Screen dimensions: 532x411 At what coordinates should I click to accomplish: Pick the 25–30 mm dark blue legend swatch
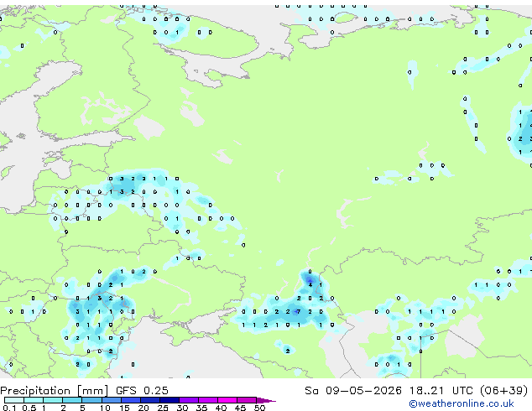170,400
